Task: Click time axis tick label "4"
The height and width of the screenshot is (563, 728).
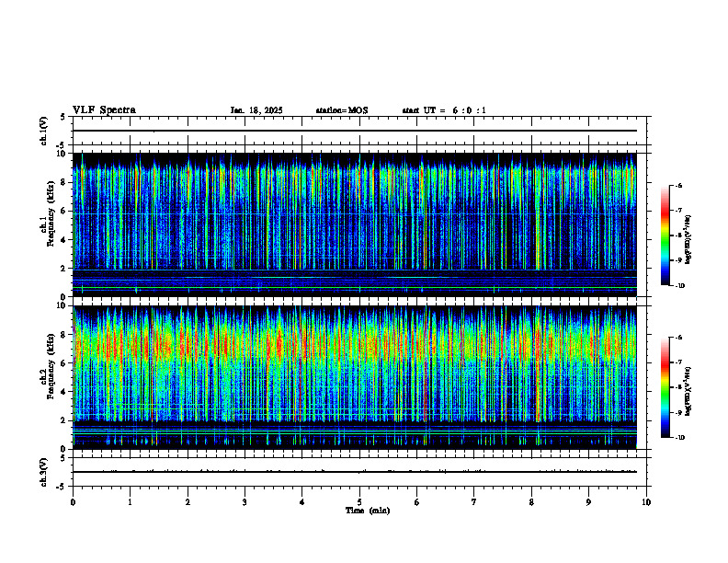Action: (301, 502)
